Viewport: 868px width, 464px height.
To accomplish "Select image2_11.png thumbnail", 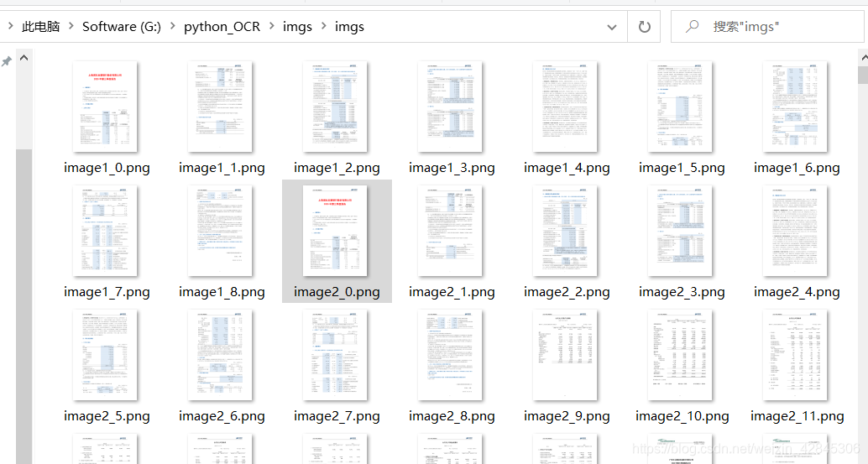I will (x=795, y=355).
